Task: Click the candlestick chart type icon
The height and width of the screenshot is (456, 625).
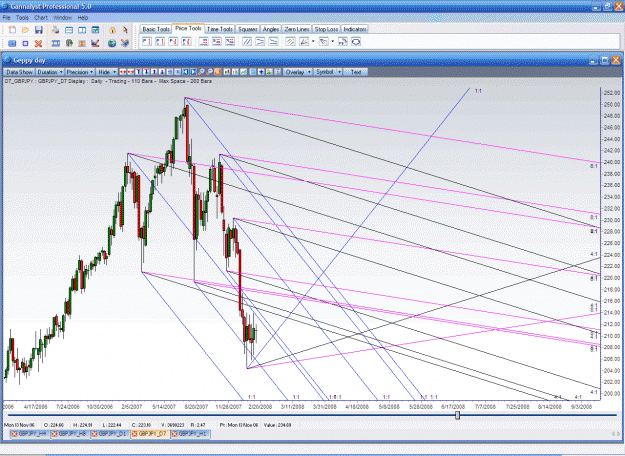Action: (227, 72)
